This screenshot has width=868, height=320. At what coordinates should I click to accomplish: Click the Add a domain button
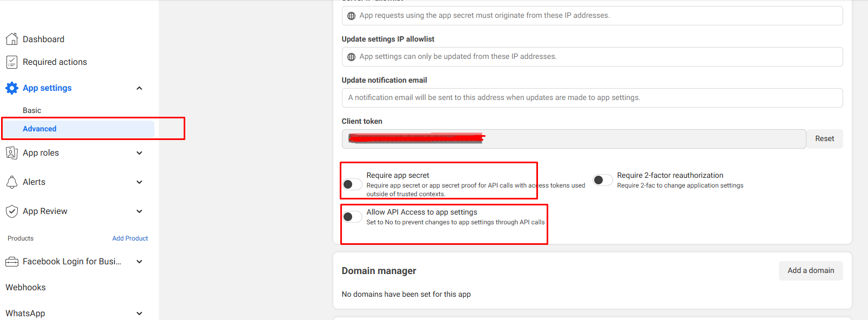[810, 271]
